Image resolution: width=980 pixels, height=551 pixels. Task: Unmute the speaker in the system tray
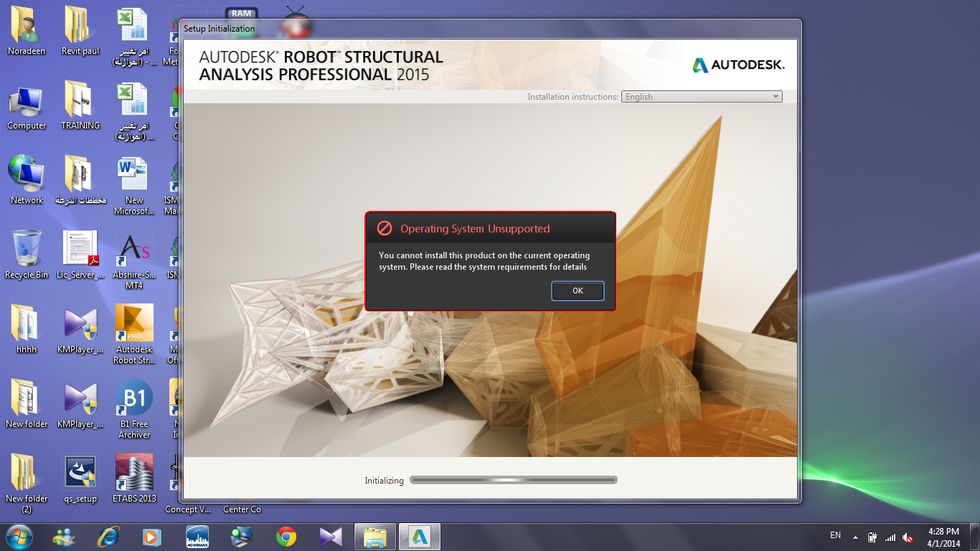(908, 535)
